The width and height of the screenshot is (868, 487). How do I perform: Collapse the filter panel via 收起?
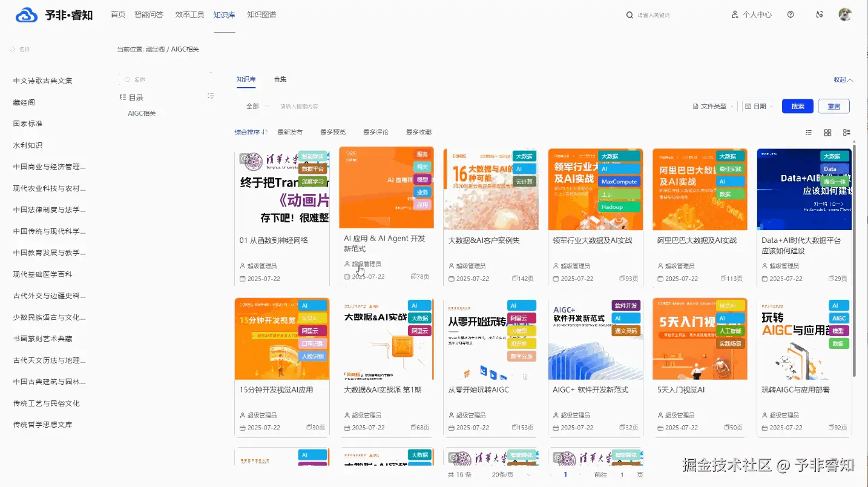pos(843,80)
